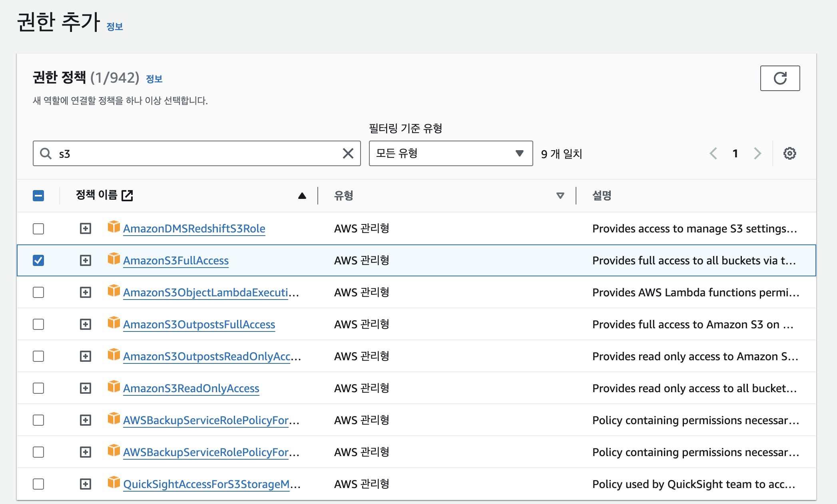Click the refresh policies button

pyautogui.click(x=779, y=78)
